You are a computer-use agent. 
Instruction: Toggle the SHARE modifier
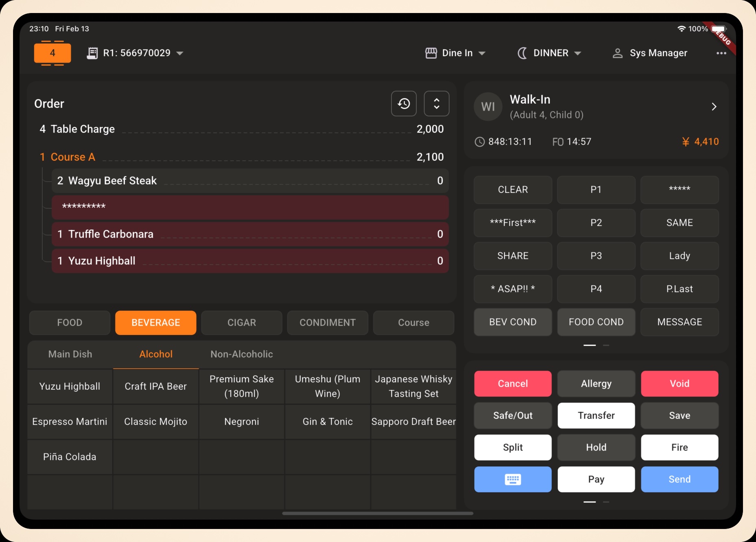[512, 256]
